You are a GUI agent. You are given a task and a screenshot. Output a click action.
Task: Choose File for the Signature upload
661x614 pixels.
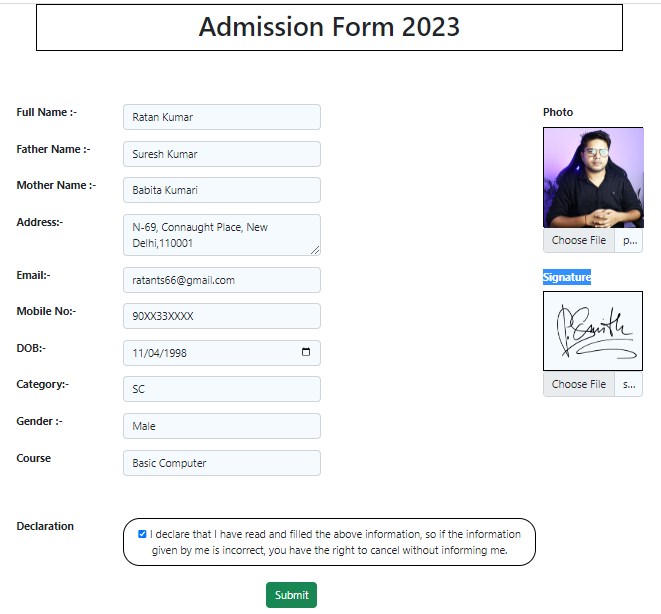coord(579,385)
